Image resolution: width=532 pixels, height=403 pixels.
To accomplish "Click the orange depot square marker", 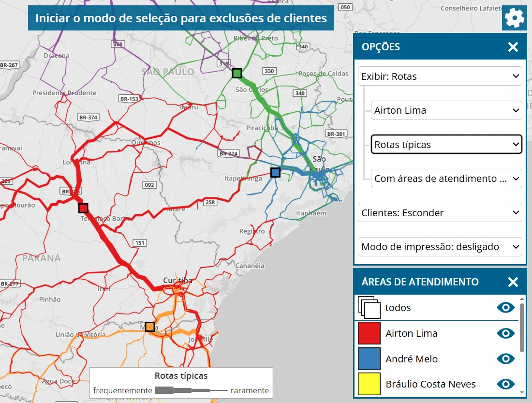I will pos(150,327).
